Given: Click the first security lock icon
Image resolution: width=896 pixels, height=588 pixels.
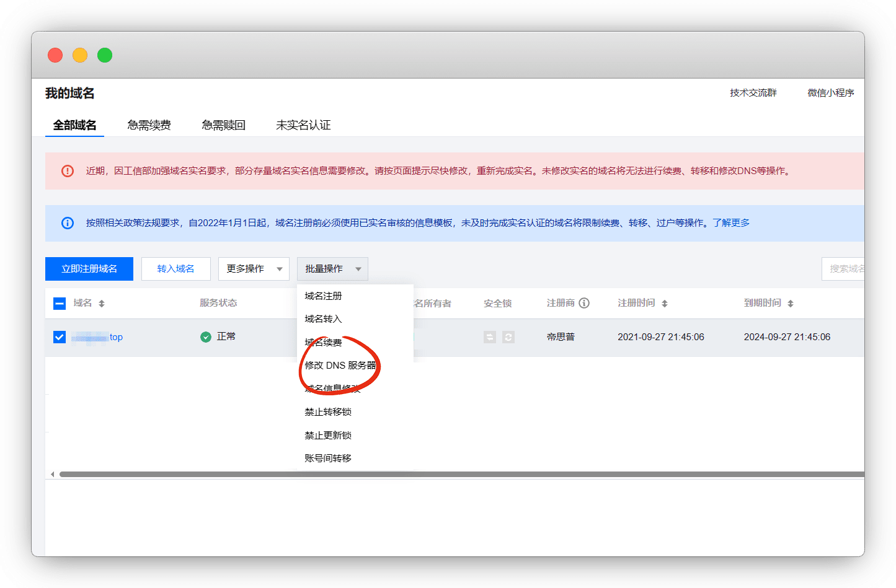Looking at the screenshot, I should coord(490,337).
